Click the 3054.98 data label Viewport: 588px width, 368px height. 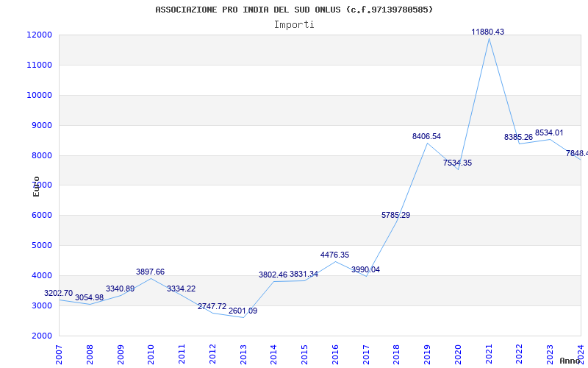click(x=89, y=297)
